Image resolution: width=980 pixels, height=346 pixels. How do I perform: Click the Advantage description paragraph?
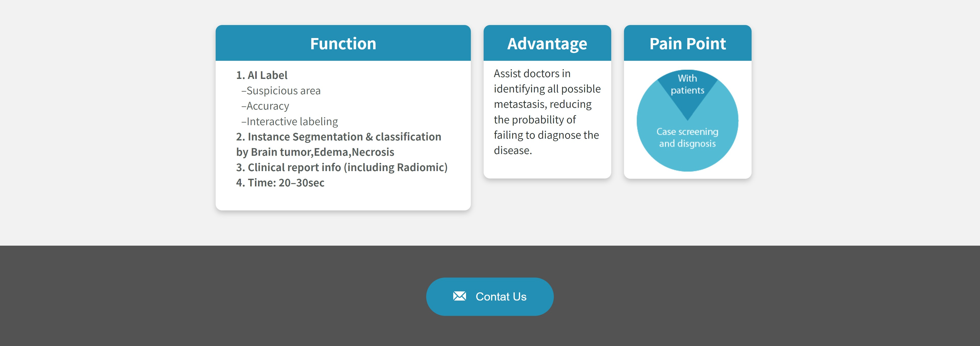[x=547, y=112]
